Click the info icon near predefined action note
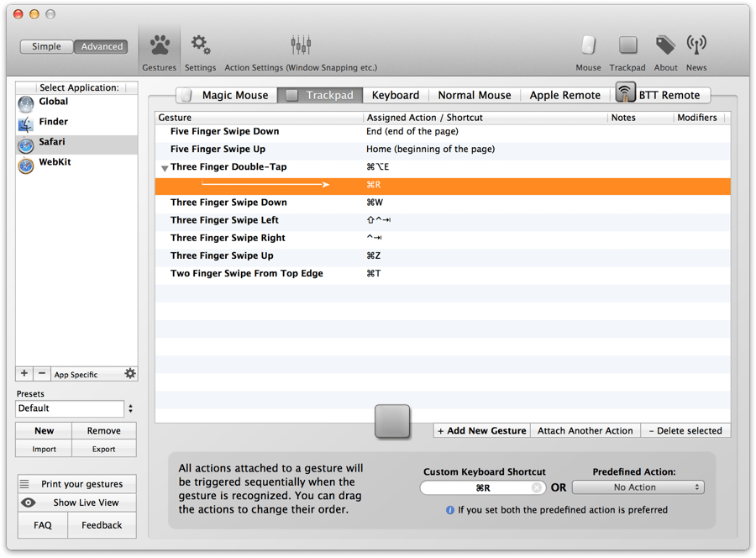The height and width of the screenshot is (558, 756). 450,510
